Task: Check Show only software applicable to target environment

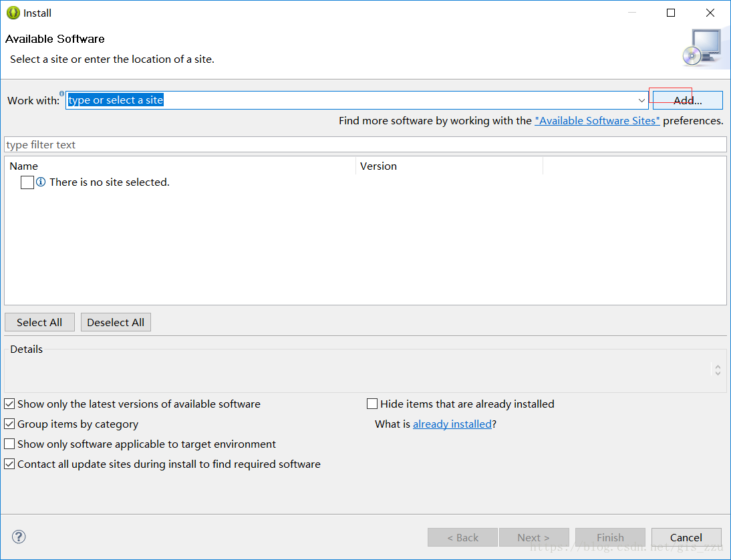Action: click(9, 444)
